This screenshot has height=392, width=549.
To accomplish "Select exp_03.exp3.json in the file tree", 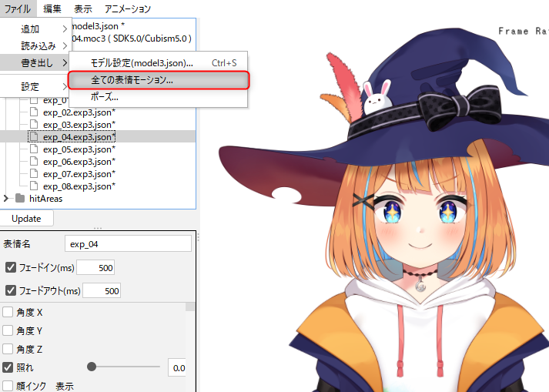I will pyautogui.click(x=79, y=125).
